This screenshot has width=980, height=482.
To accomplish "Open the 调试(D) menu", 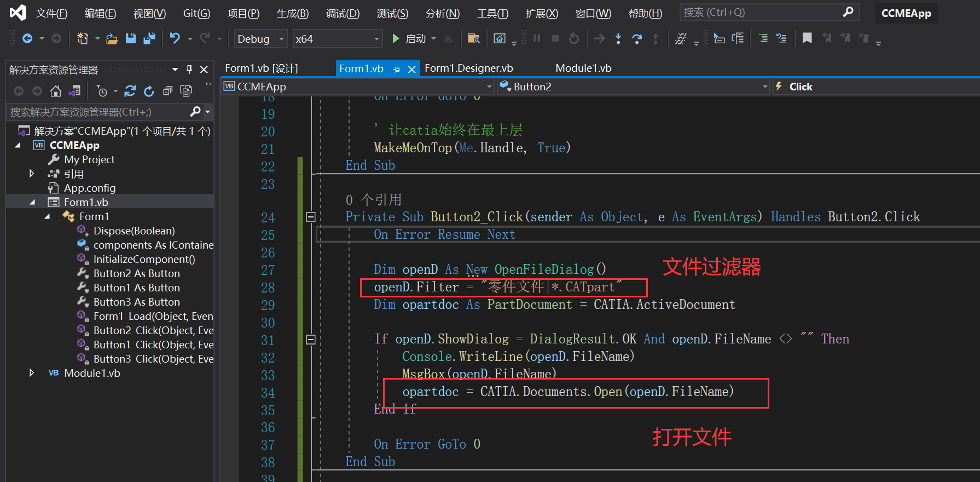I will 343,13.
